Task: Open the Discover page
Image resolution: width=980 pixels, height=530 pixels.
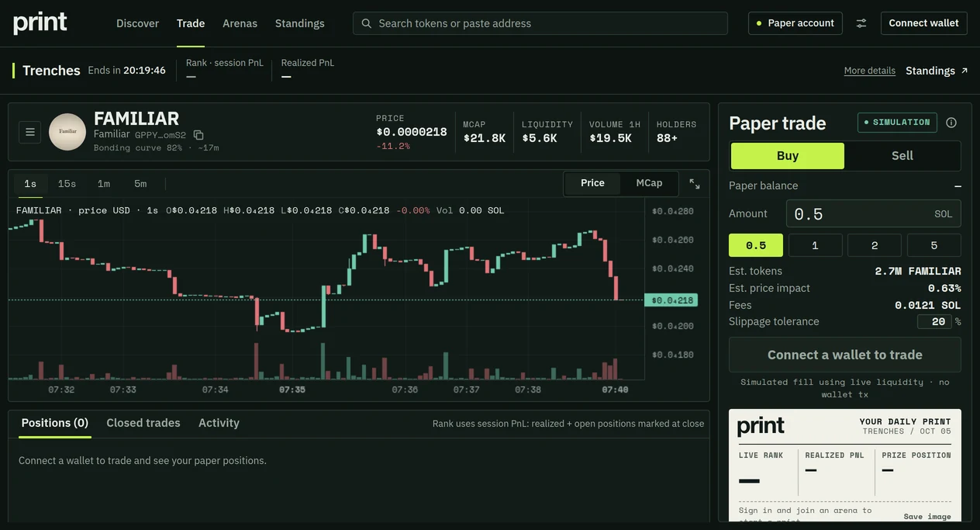Action: coord(137,23)
